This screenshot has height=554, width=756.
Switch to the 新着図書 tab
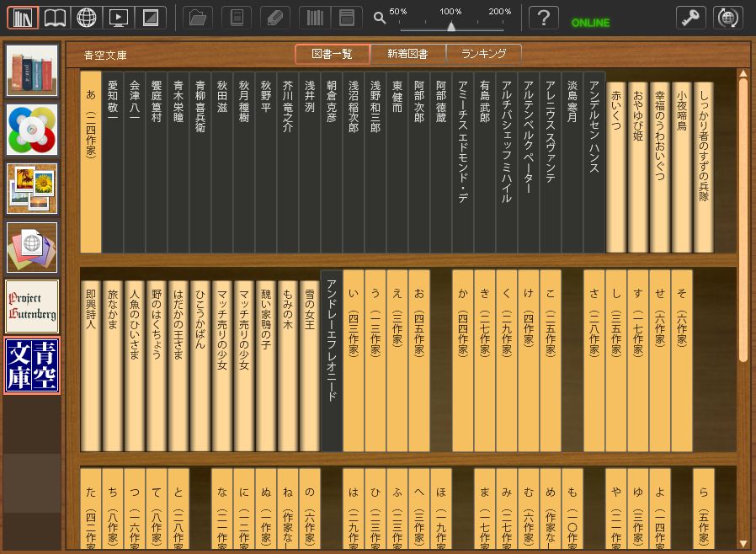(408, 54)
